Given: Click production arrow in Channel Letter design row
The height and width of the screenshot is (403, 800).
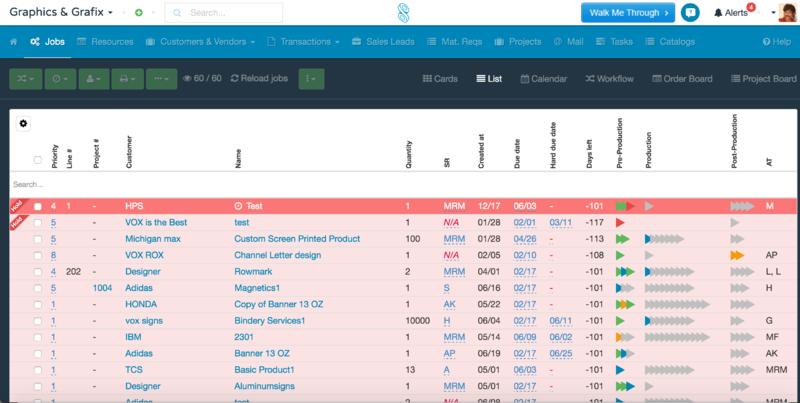Looking at the screenshot, I should tap(649, 255).
